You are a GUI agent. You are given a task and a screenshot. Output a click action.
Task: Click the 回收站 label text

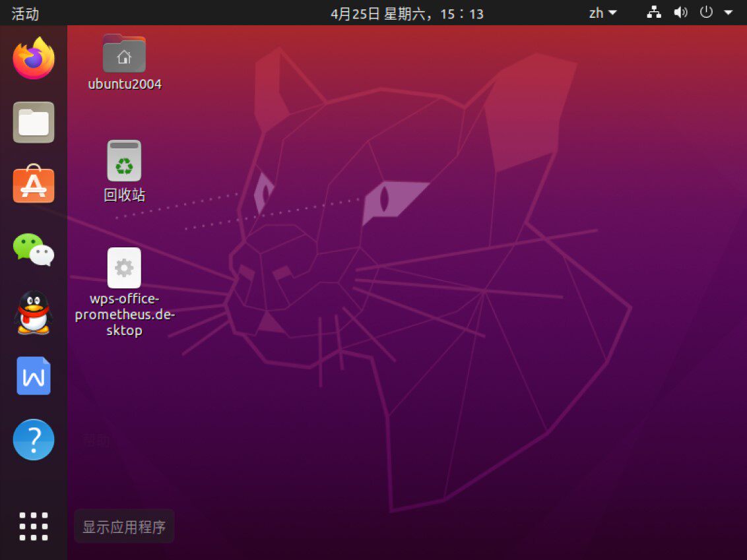click(x=124, y=195)
